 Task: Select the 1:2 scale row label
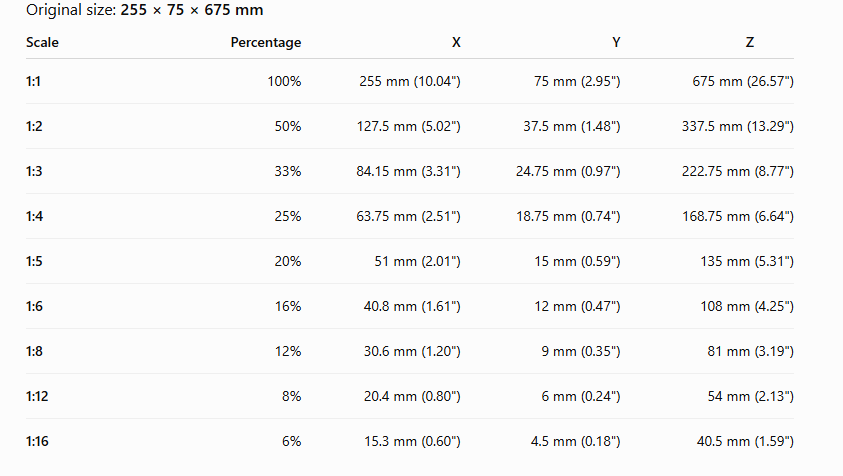coord(34,126)
